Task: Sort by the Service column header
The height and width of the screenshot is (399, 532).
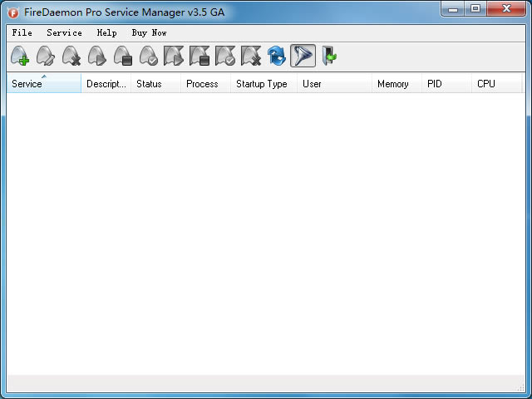Action: point(44,83)
